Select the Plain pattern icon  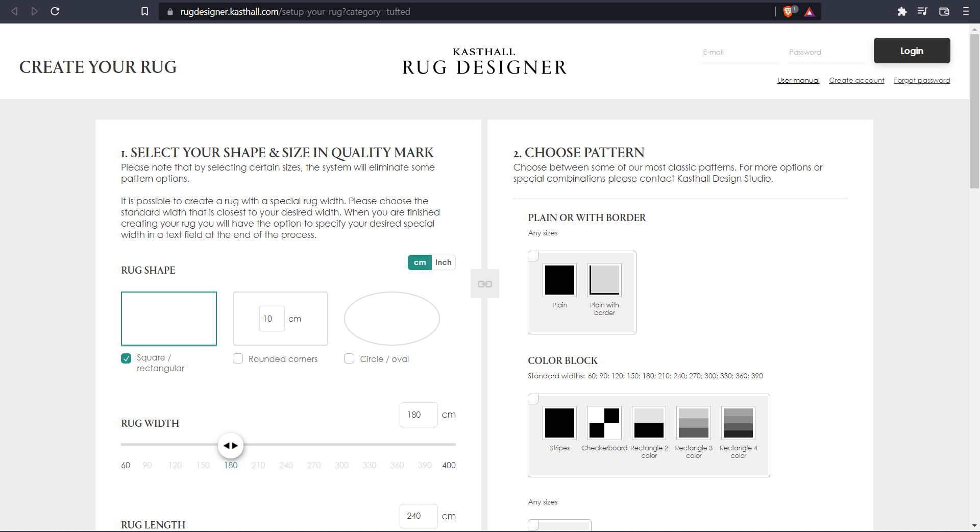(559, 280)
